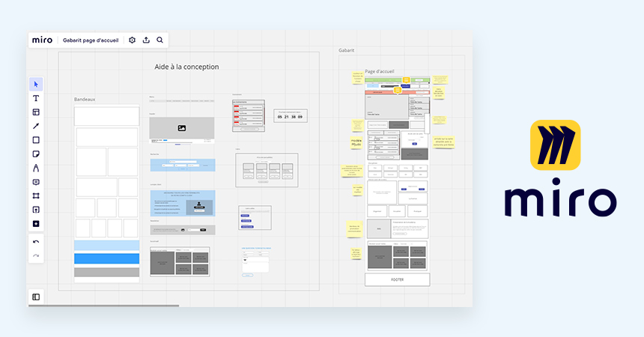Screen dimensions: 644x337
Task: Select the connection line arrow tool
Action: click(36, 126)
